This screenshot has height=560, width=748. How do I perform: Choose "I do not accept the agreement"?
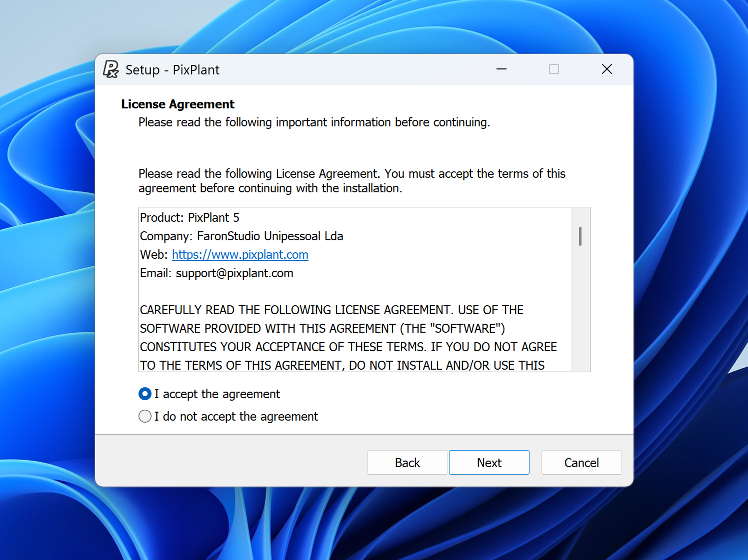point(145,416)
